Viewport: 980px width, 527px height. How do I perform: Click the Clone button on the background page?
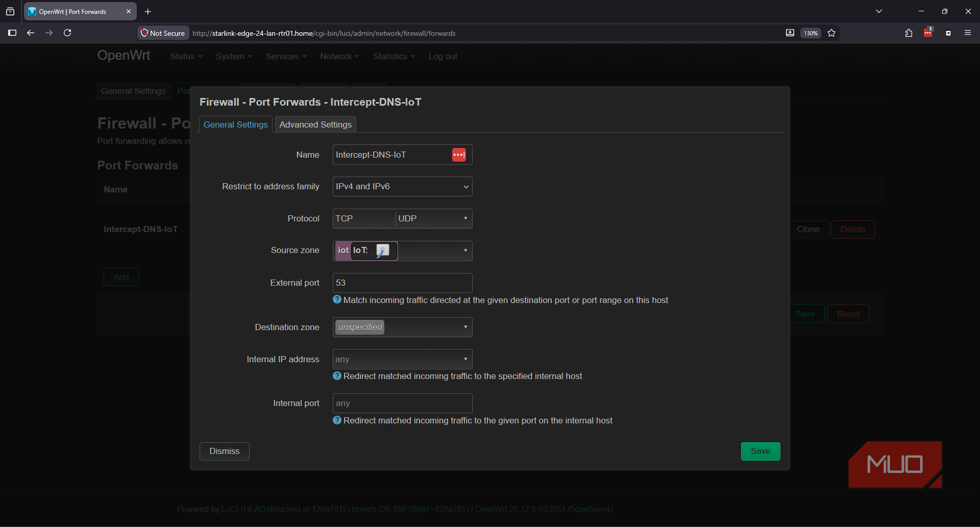pyautogui.click(x=808, y=229)
